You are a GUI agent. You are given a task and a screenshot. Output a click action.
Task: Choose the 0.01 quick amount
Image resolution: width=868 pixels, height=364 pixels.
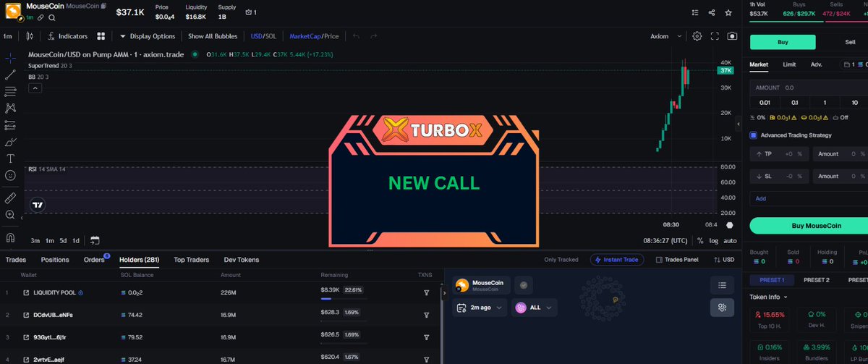765,103
